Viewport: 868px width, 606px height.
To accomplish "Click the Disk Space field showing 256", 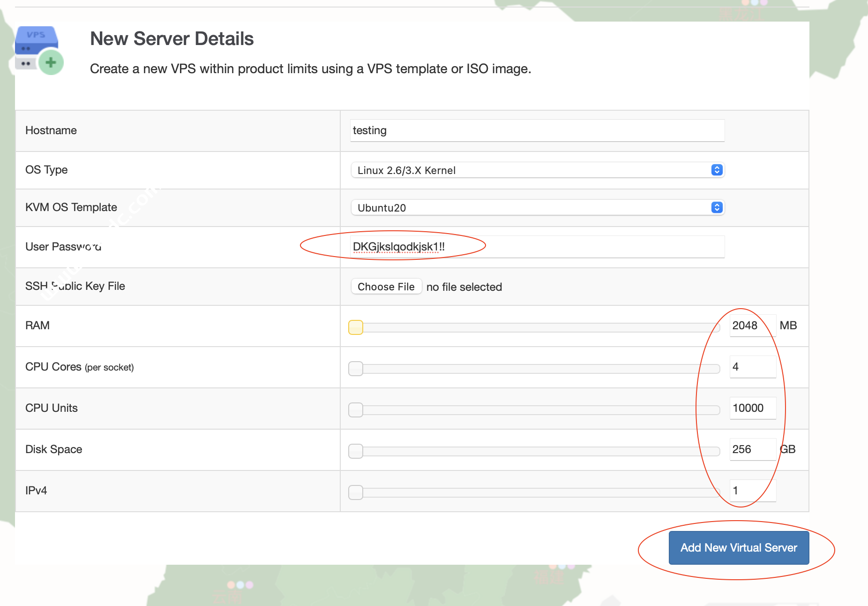I will click(x=752, y=449).
